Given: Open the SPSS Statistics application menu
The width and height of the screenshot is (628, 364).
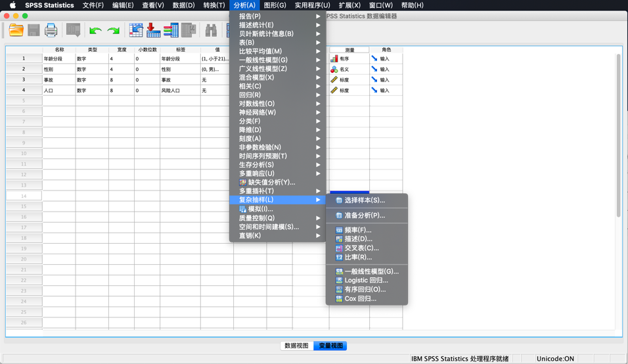Looking at the screenshot, I should coord(50,5).
